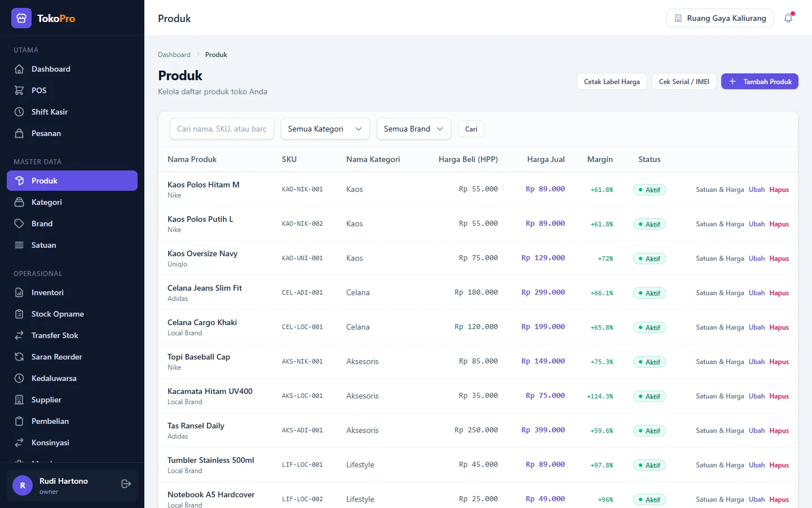Screen dimensions: 812x508
Task: Click Aktif status badge for Kaos Polos Putih L
Action: pyautogui.click(x=650, y=224)
